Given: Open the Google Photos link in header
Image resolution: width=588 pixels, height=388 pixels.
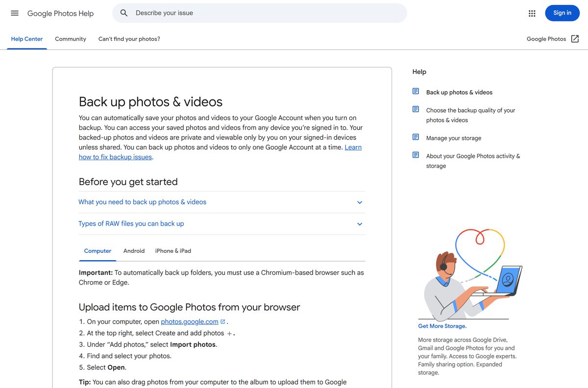Looking at the screenshot, I should pos(546,39).
